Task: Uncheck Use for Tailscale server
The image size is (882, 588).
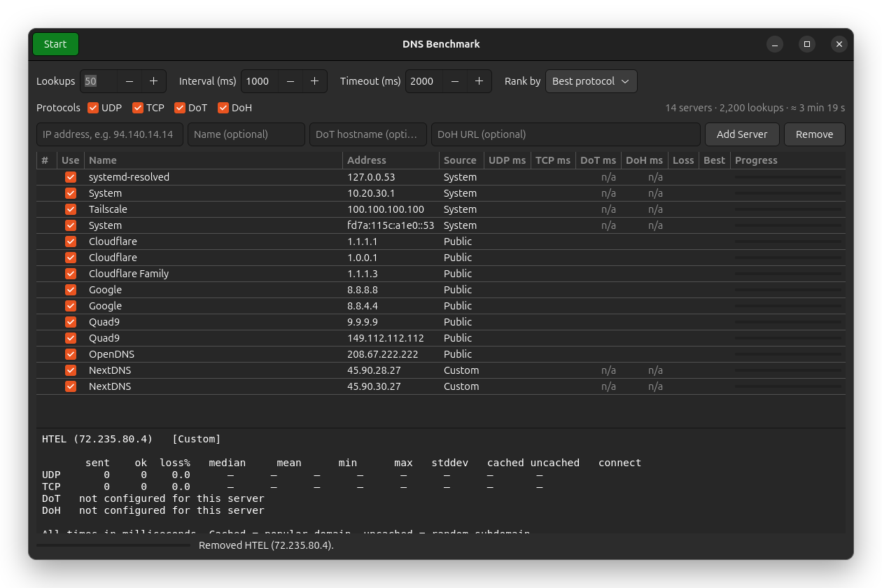Action: (x=71, y=209)
